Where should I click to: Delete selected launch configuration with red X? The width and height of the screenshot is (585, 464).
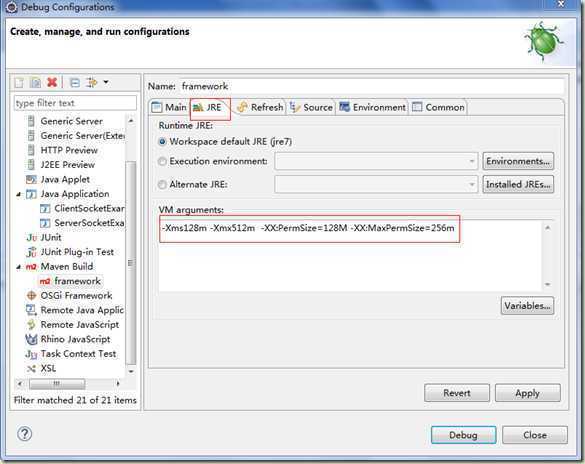52,82
